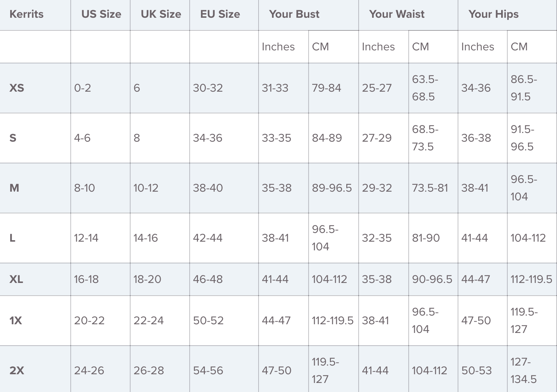Viewport: 557px width, 392px height.
Task: Select the M size row label
Action: [x=14, y=188]
